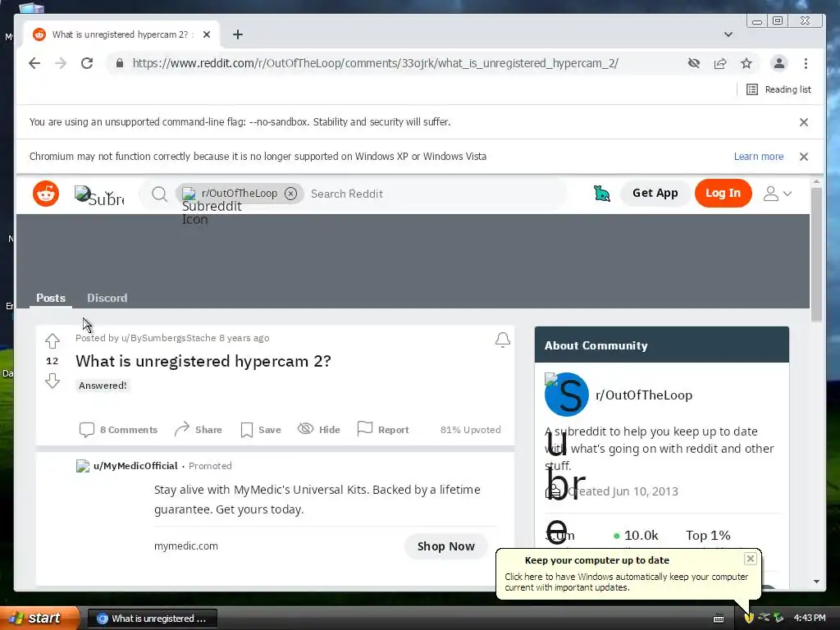
Task: Click the post notification bell icon
Action: [503, 340]
